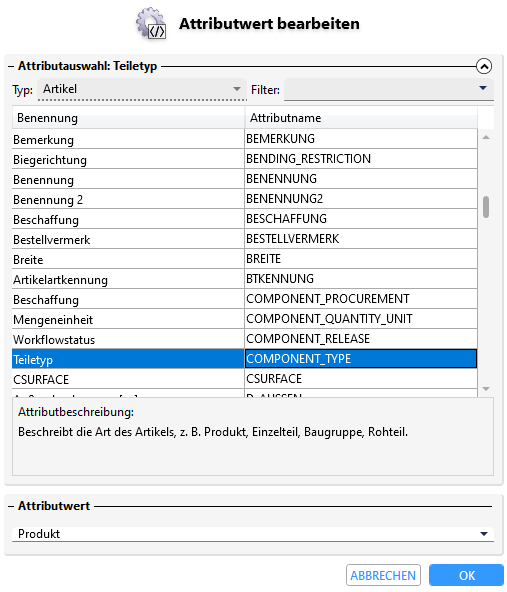Collapse Attributauswahl section with circle chevron
The image size is (507, 592).
pos(484,66)
